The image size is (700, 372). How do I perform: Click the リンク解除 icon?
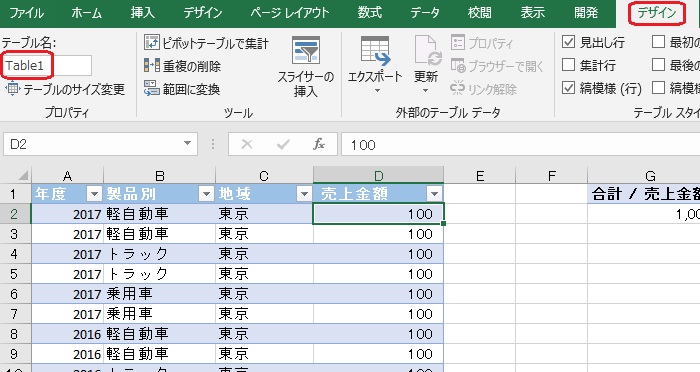pos(458,88)
